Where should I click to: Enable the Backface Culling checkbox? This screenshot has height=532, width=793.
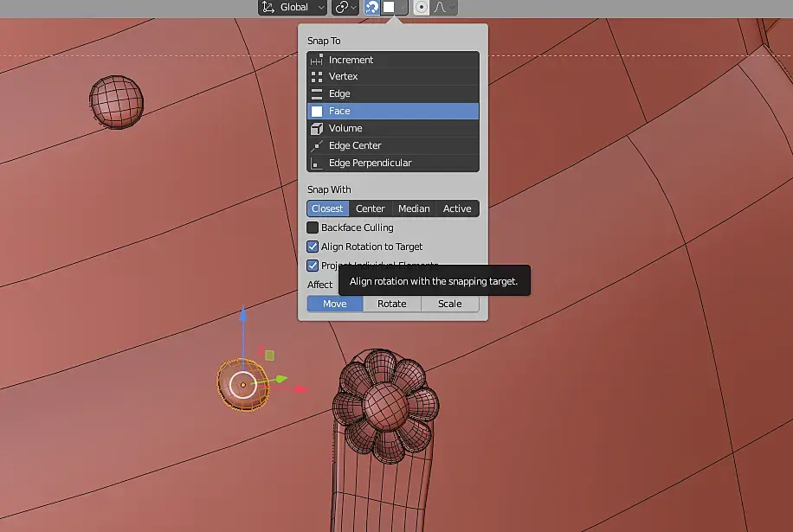point(313,228)
